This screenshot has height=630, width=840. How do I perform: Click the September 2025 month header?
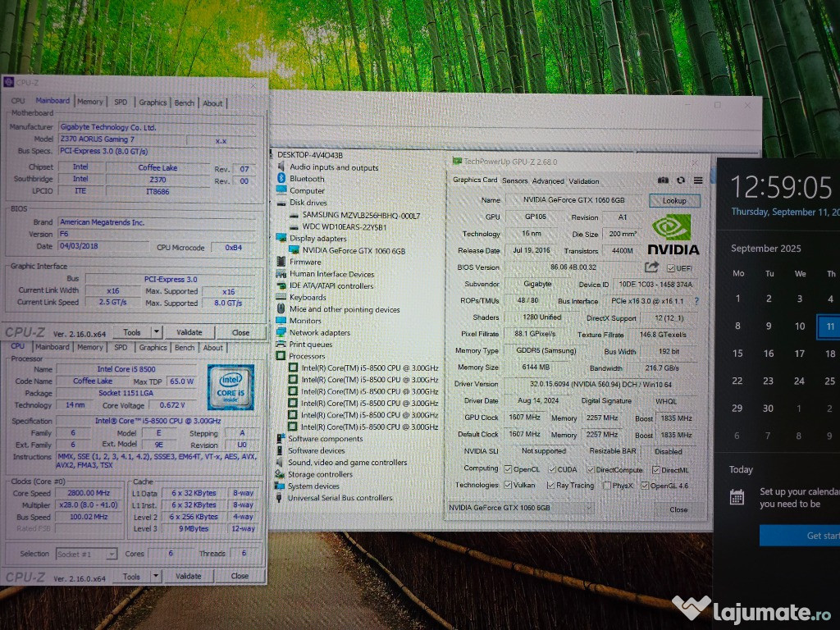(765, 249)
